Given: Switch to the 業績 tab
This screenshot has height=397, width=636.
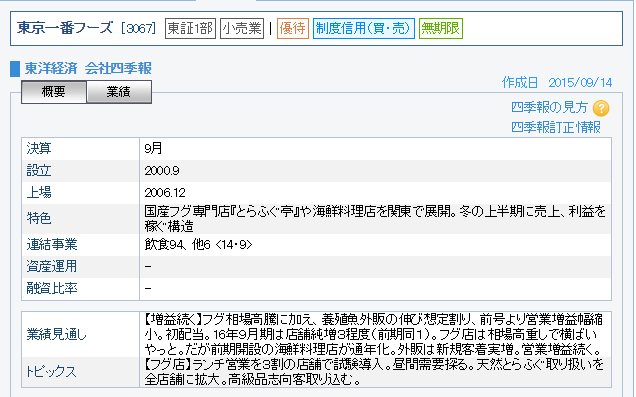Looking at the screenshot, I should coord(119,92).
